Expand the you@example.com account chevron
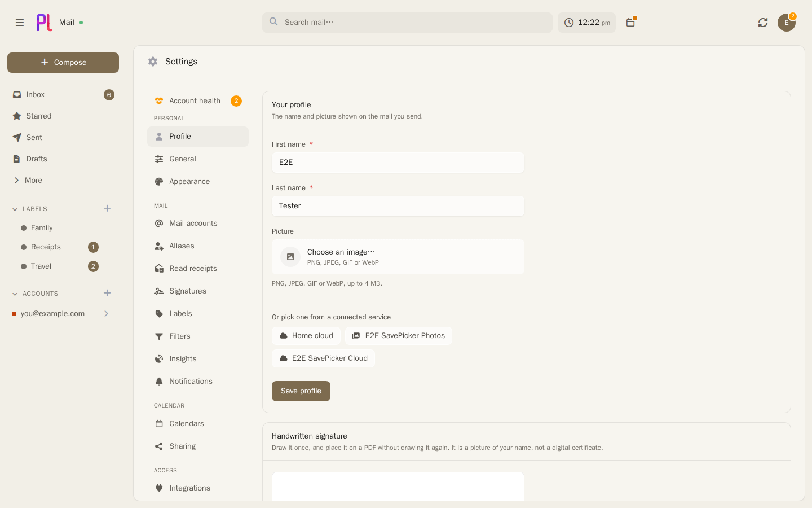812x508 pixels. (106, 314)
